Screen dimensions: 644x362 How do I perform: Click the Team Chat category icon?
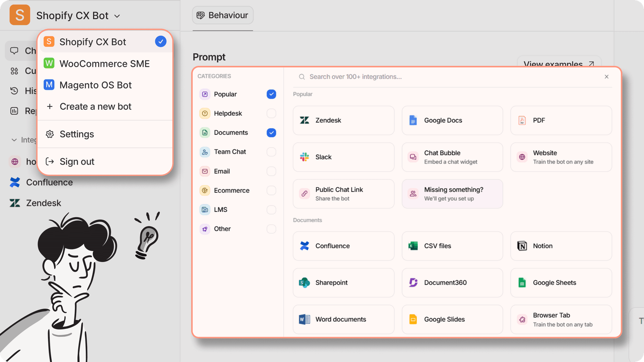tap(205, 152)
